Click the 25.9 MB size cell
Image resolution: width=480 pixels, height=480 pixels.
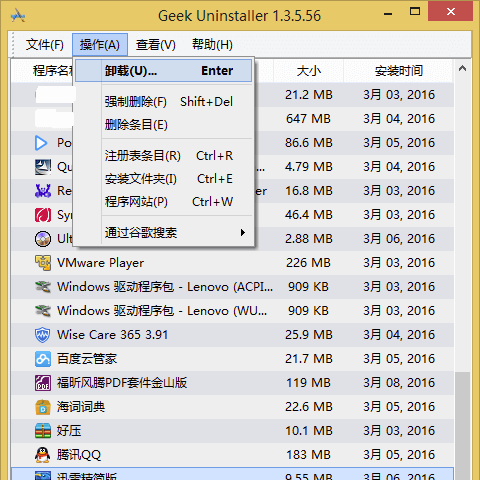[309, 335]
